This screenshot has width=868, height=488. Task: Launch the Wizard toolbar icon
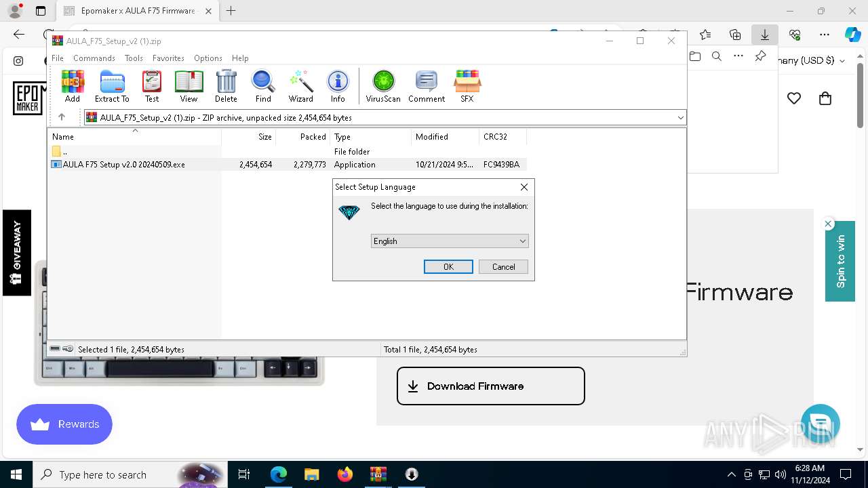300,86
